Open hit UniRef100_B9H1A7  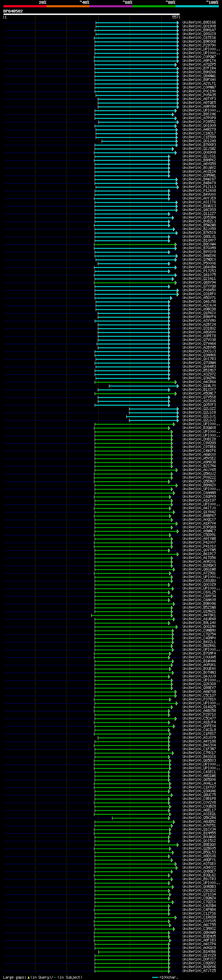click(199, 30)
